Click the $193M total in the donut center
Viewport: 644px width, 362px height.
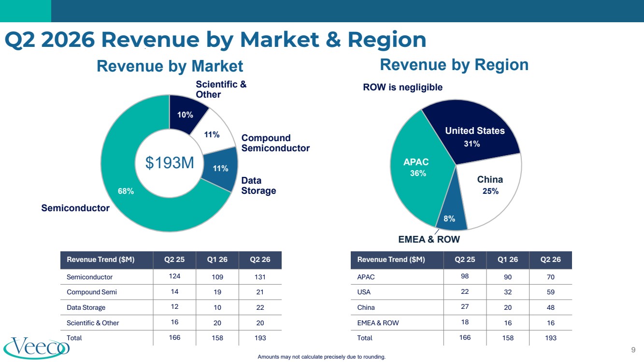coord(170,163)
